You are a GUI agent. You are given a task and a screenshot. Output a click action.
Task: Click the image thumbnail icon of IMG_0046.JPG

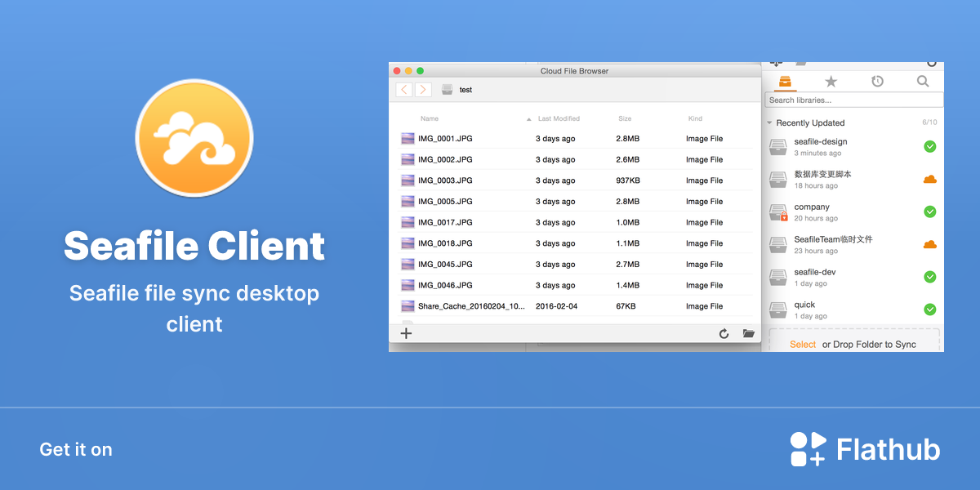pyautogui.click(x=408, y=285)
